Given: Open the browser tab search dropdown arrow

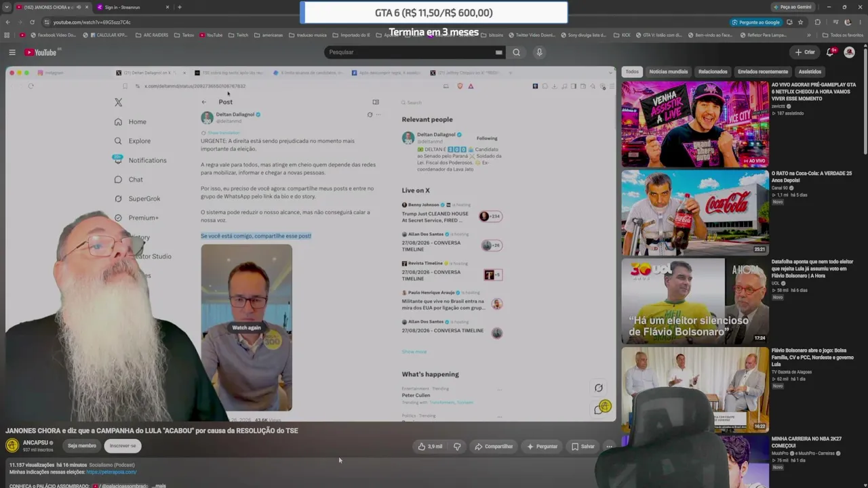Looking at the screenshot, I should click(x=7, y=7).
